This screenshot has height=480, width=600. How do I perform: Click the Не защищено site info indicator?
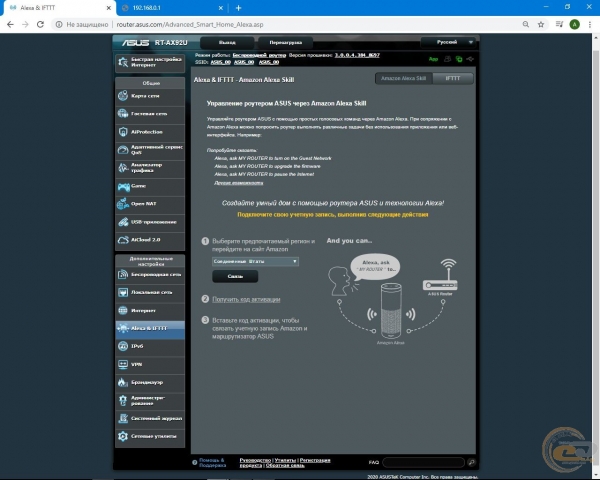coord(82,24)
